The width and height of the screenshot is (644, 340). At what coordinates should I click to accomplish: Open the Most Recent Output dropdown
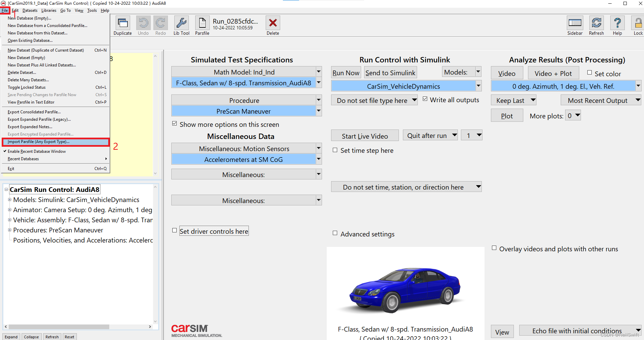coord(601,100)
